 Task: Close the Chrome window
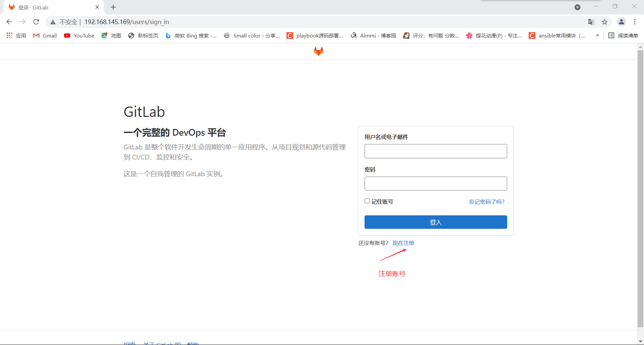tap(634, 6)
